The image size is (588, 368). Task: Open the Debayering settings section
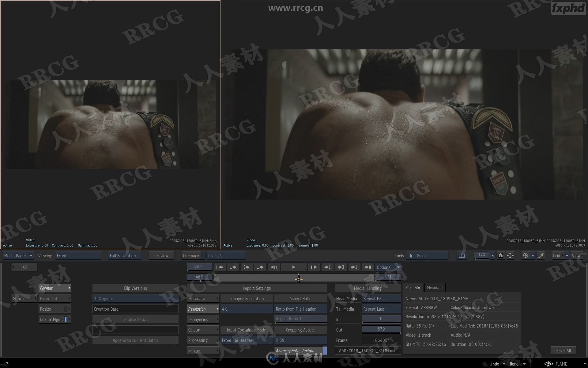203,319
